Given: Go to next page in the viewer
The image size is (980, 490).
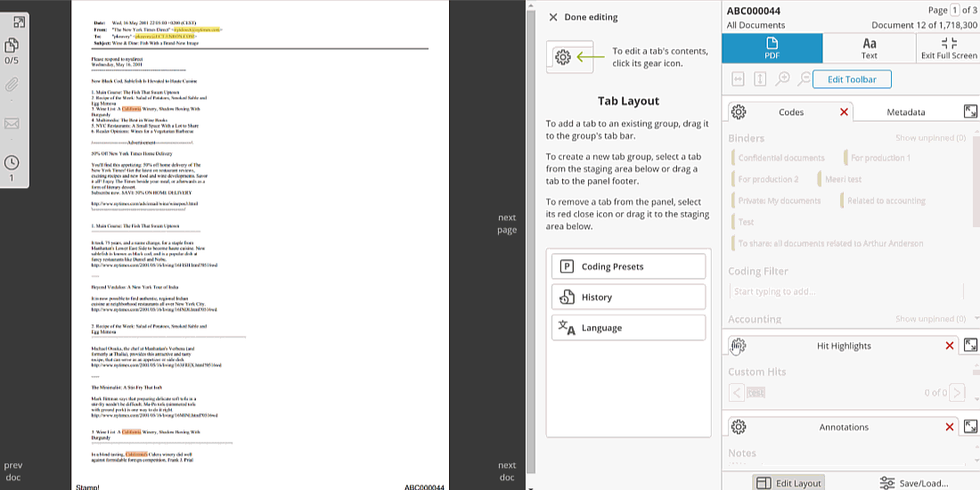Looking at the screenshot, I should point(507,224).
